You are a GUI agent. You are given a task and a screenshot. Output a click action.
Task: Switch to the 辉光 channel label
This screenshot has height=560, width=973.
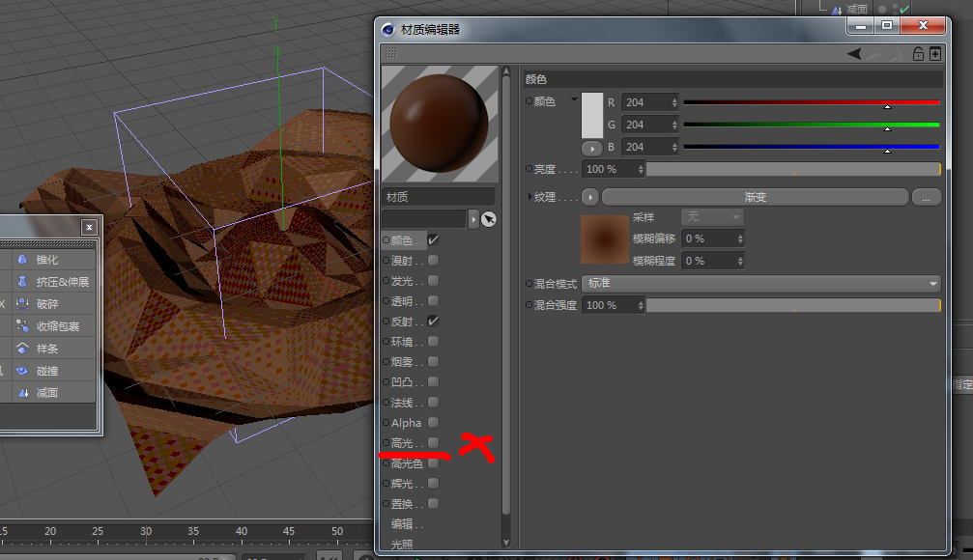(x=402, y=483)
